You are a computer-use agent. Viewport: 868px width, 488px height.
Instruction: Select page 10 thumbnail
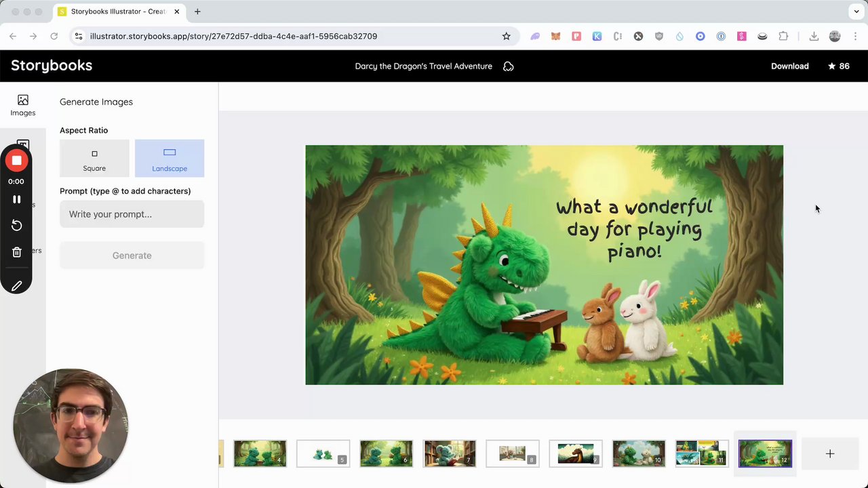[639, 453]
